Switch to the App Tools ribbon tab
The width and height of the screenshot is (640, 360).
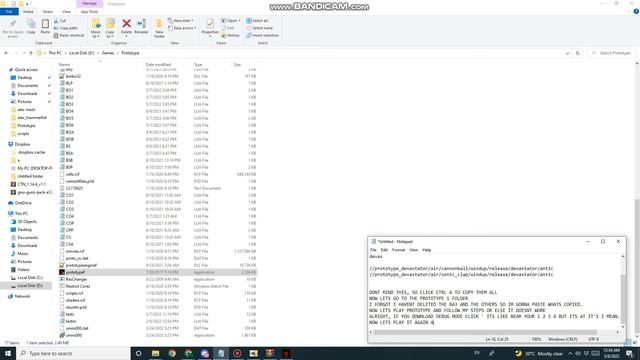(x=89, y=12)
